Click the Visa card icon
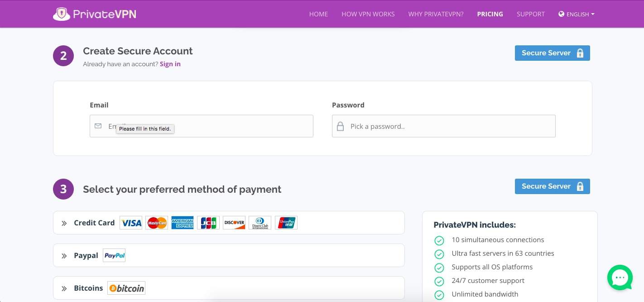This screenshot has width=644, height=302. coord(131,223)
